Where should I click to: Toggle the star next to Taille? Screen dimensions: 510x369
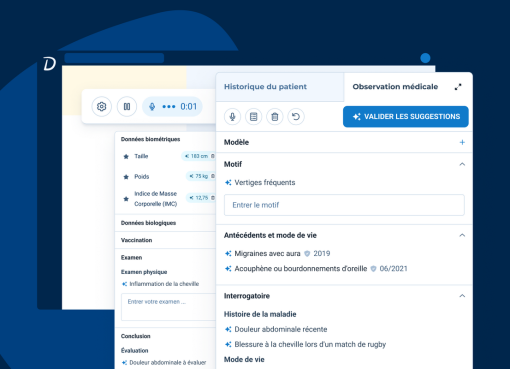point(126,156)
